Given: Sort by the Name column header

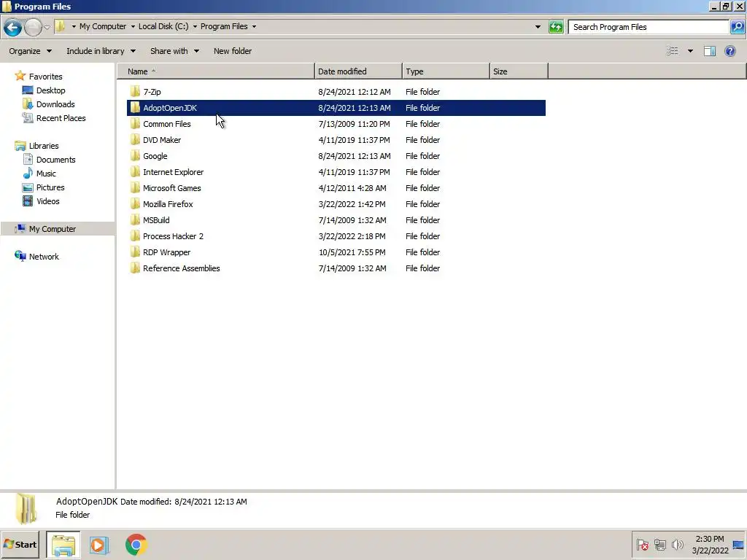Looking at the screenshot, I should click(x=216, y=71).
